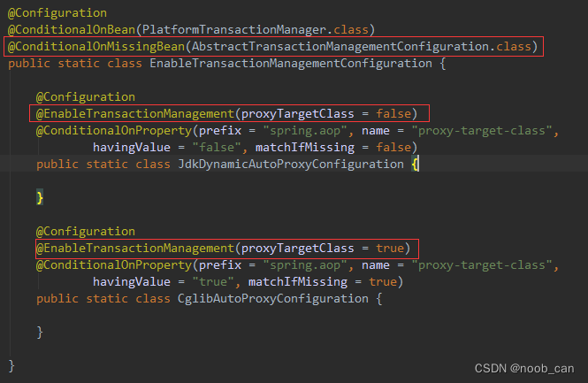Click matchIfMissing = false value

click(x=393, y=148)
